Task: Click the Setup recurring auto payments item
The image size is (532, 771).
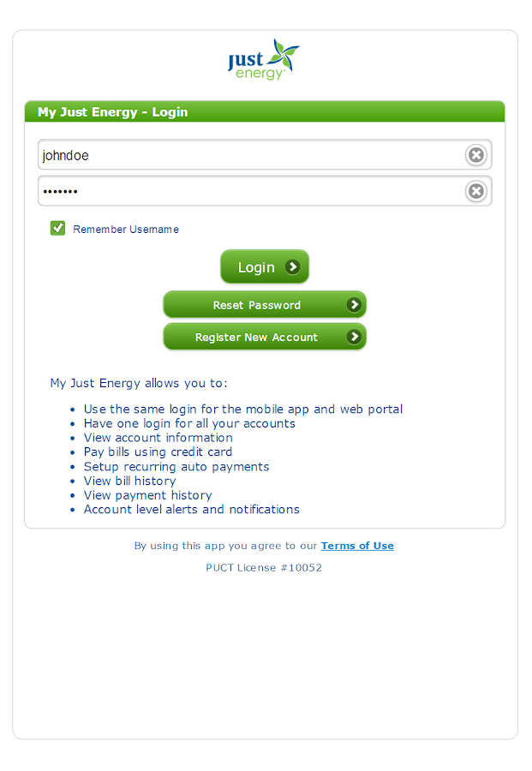Action: pyautogui.click(x=176, y=467)
